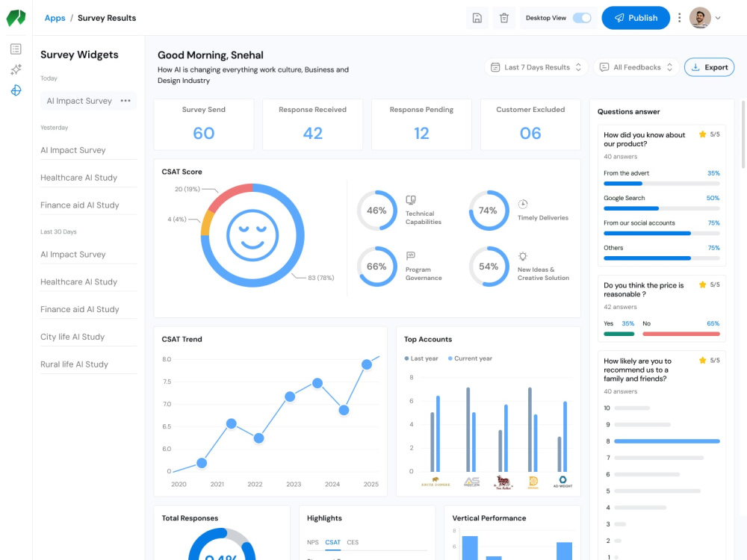Click the smiley face in CSAT donut

tap(252, 235)
